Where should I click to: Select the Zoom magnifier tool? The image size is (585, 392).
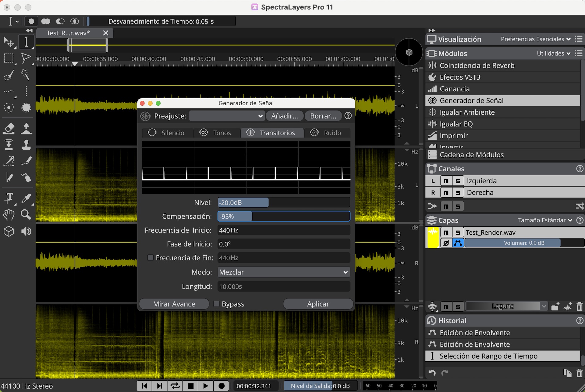coord(26,215)
